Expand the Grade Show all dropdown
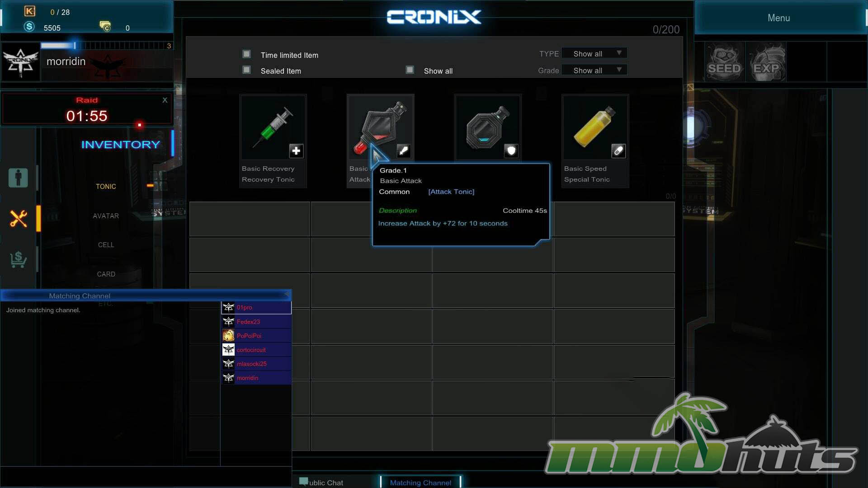 pos(594,70)
